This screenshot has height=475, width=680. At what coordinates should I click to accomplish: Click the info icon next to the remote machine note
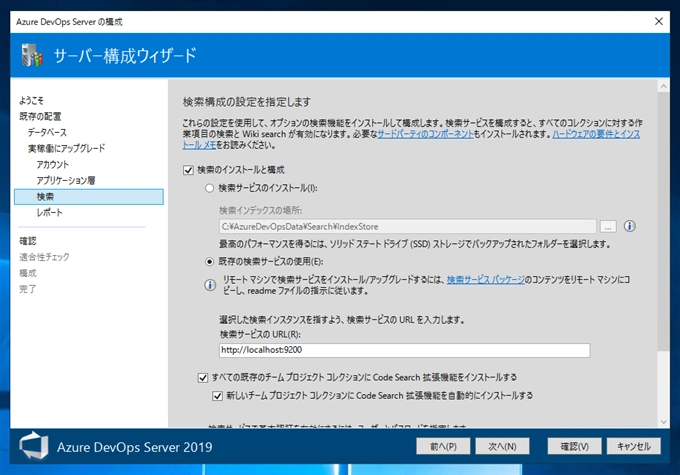[210, 285]
